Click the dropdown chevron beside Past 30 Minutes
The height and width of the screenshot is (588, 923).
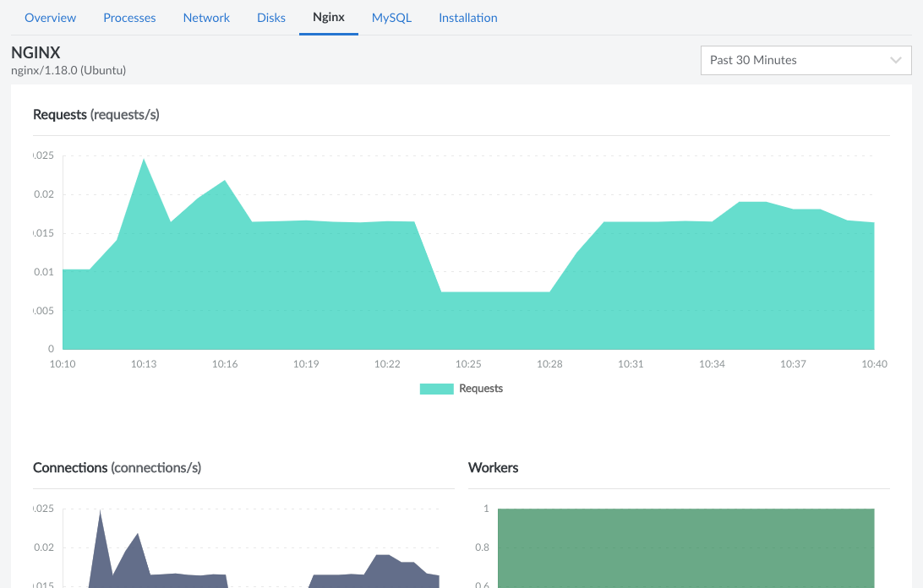coord(896,60)
